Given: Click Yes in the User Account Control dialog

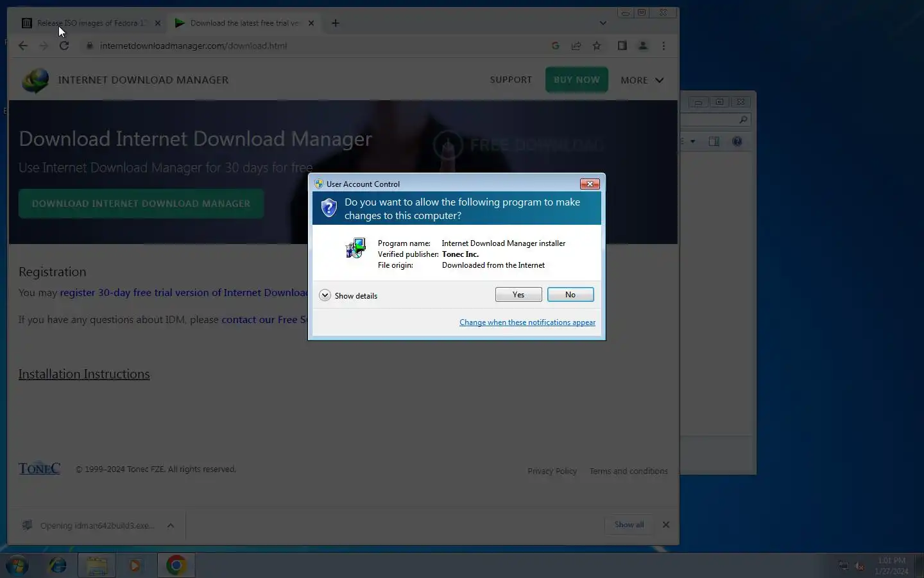Looking at the screenshot, I should tap(518, 294).
